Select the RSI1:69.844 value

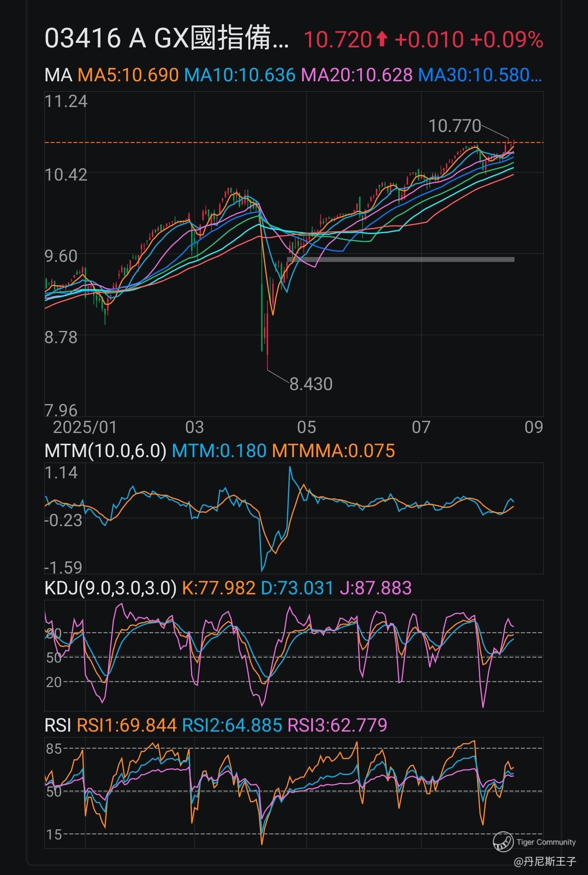[127, 725]
